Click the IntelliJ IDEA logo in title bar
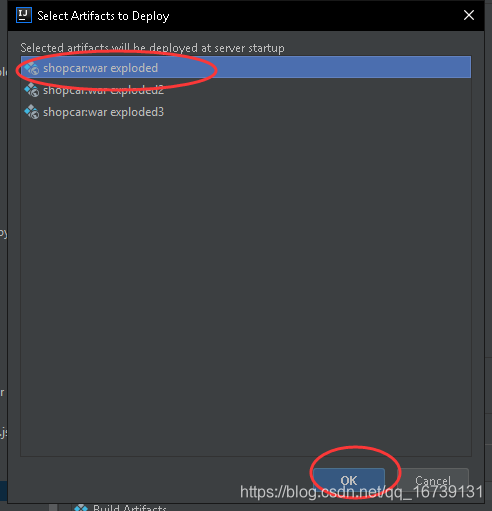The image size is (492, 511). pyautogui.click(x=24, y=15)
